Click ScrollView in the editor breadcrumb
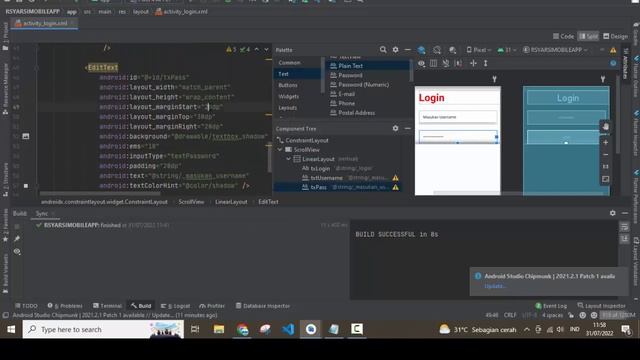Image resolution: width=640 pixels, height=360 pixels. (x=191, y=202)
